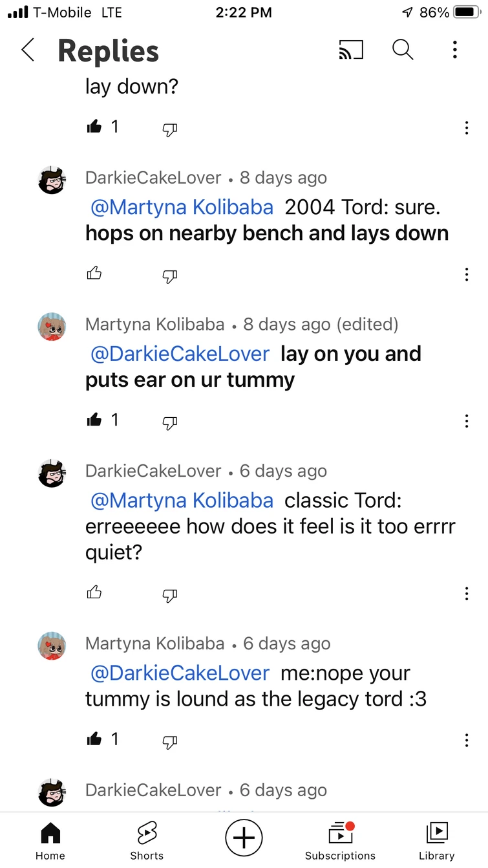Open the Subscriptions tab
Screen dimensions: 488x868
pyautogui.click(x=340, y=841)
